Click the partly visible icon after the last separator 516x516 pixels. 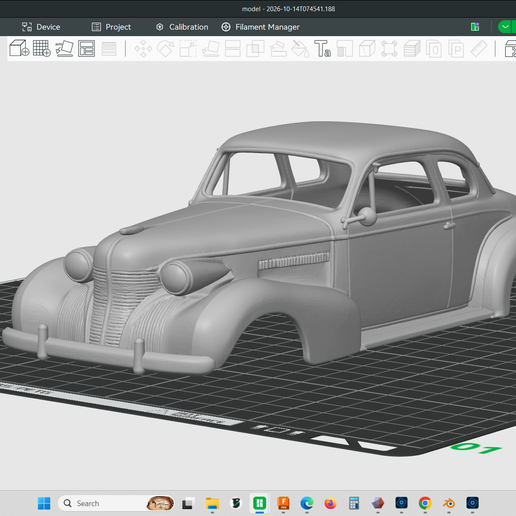tap(510, 49)
